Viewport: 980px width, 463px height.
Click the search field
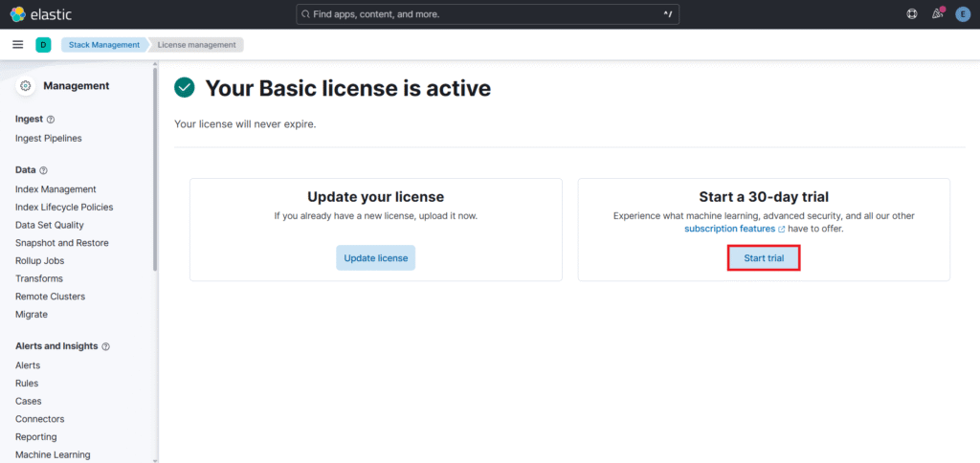pyautogui.click(x=487, y=13)
